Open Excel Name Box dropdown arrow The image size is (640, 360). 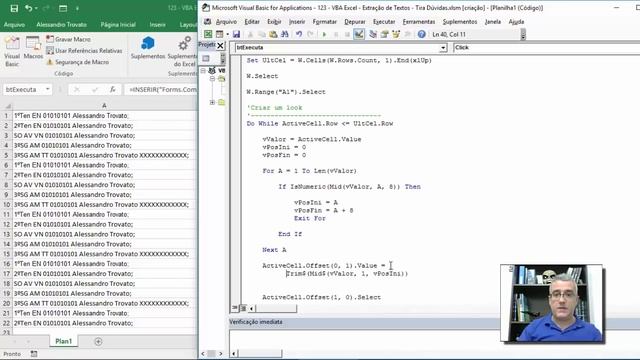pyautogui.click(x=48, y=89)
